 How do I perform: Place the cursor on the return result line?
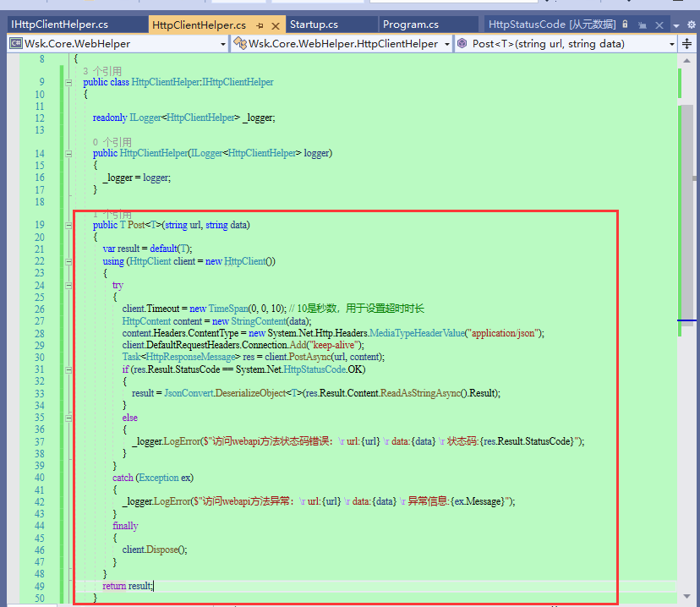click(127, 585)
